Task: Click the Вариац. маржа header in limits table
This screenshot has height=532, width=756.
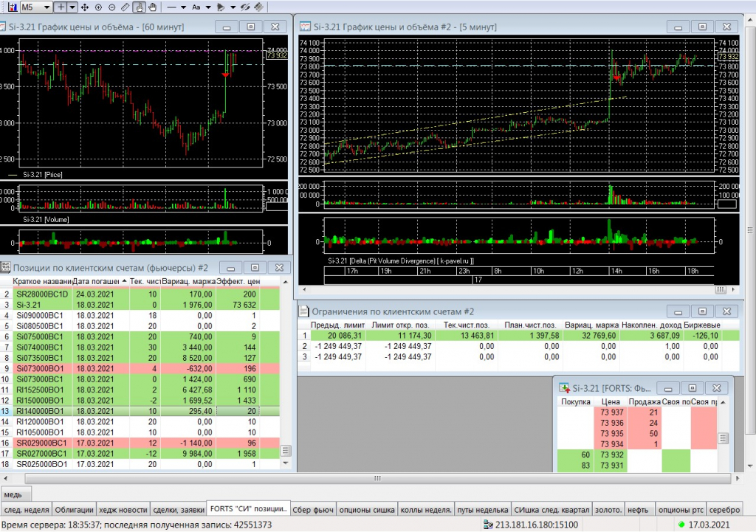Action: click(590, 325)
